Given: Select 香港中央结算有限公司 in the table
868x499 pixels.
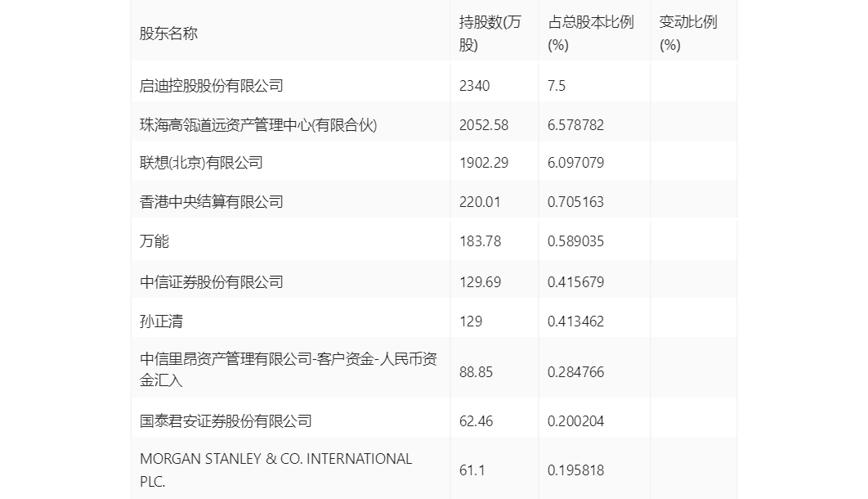Looking at the screenshot, I should pyautogui.click(x=212, y=202).
